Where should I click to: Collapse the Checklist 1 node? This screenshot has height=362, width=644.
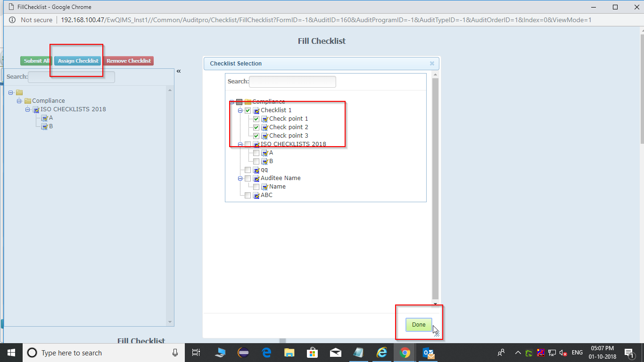coord(240,110)
